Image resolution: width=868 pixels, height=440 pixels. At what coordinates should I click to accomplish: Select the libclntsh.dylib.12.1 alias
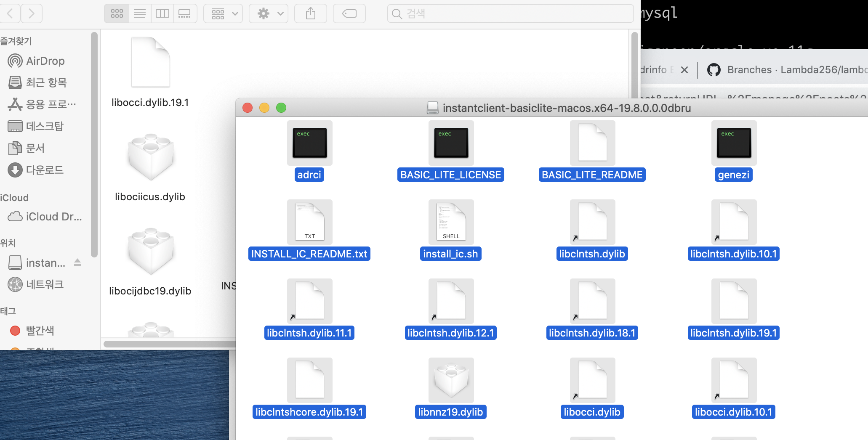tap(451, 309)
